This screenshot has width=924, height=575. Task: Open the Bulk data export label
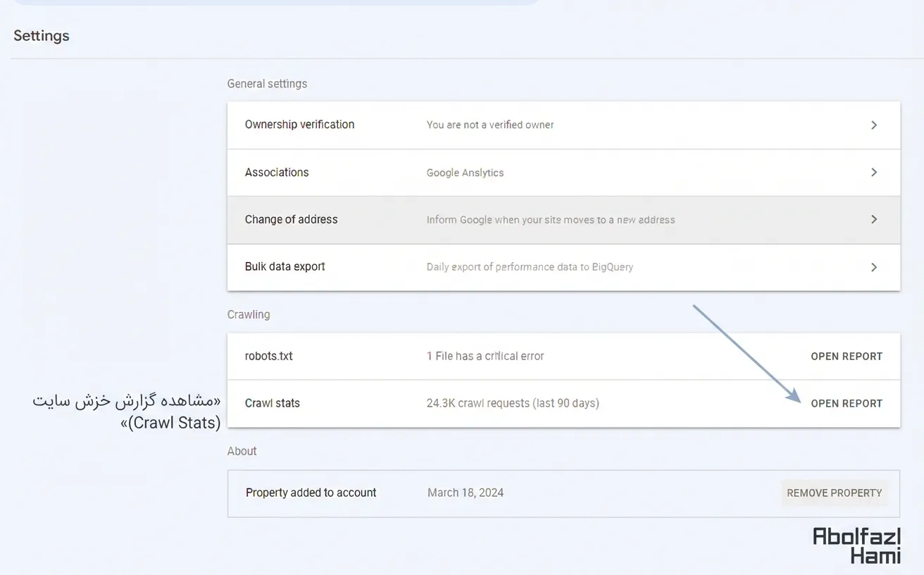pos(285,267)
